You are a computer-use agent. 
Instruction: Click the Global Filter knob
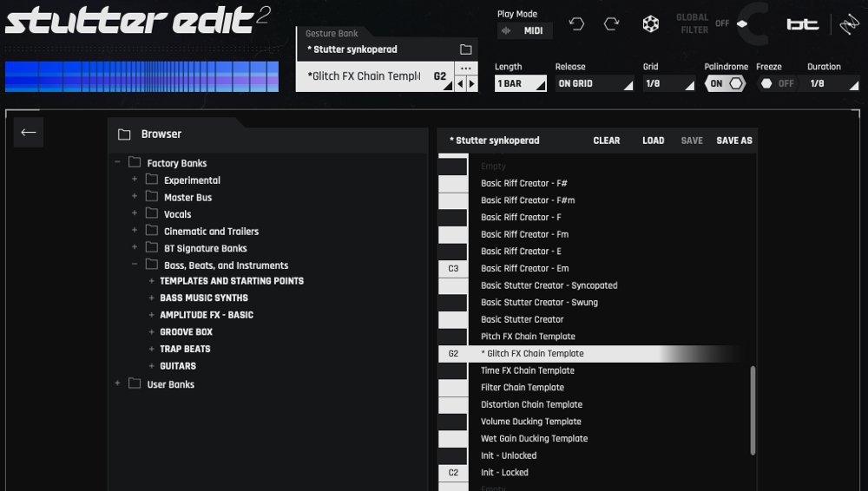pyautogui.click(x=757, y=24)
